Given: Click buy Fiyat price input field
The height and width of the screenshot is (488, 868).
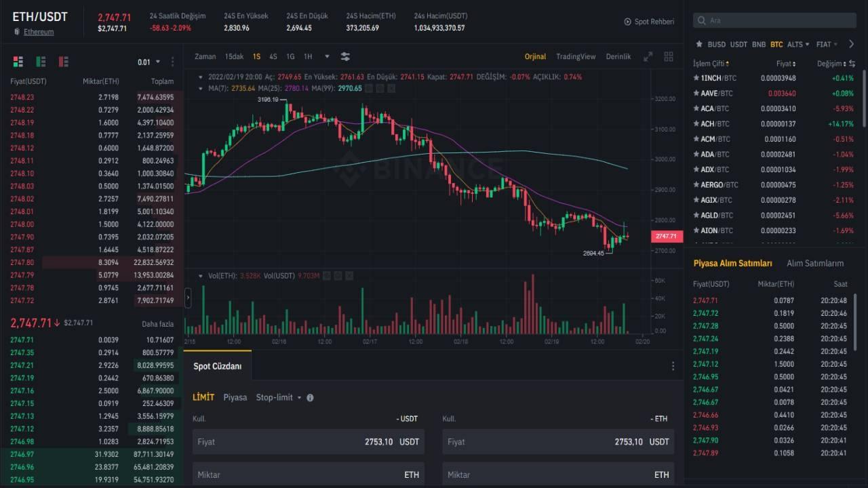Looking at the screenshot, I should tap(309, 441).
